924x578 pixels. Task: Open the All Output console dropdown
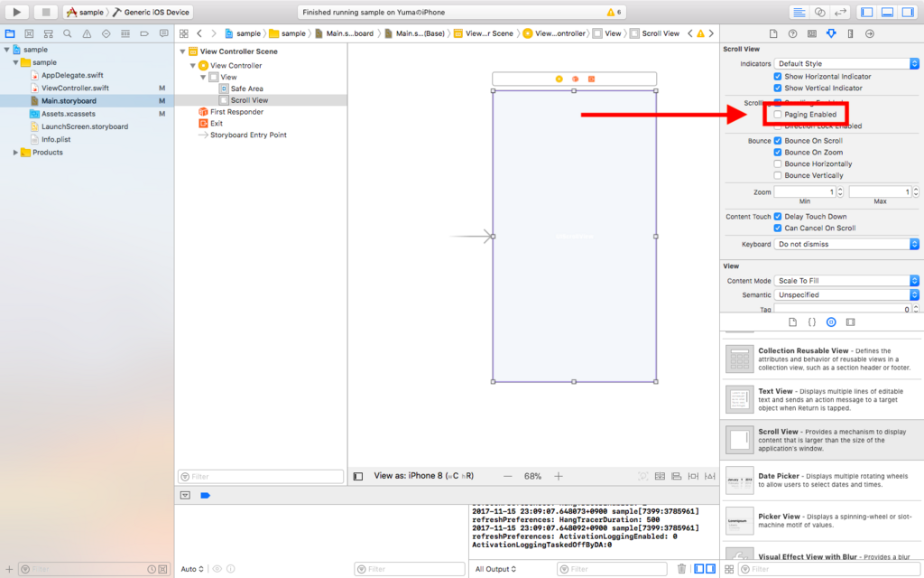(x=495, y=569)
